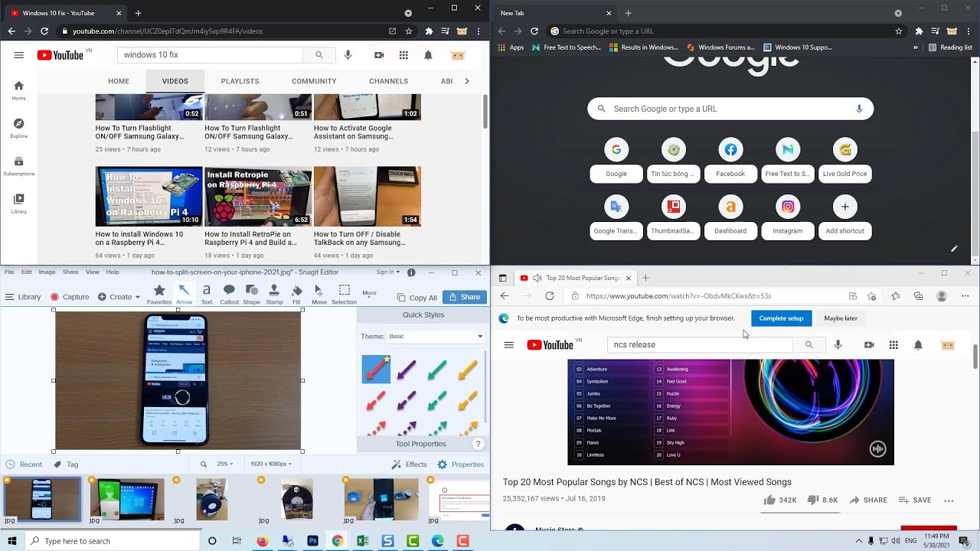The image size is (980, 551).
Task: Open YouTube Library in sidebar
Action: (x=19, y=204)
